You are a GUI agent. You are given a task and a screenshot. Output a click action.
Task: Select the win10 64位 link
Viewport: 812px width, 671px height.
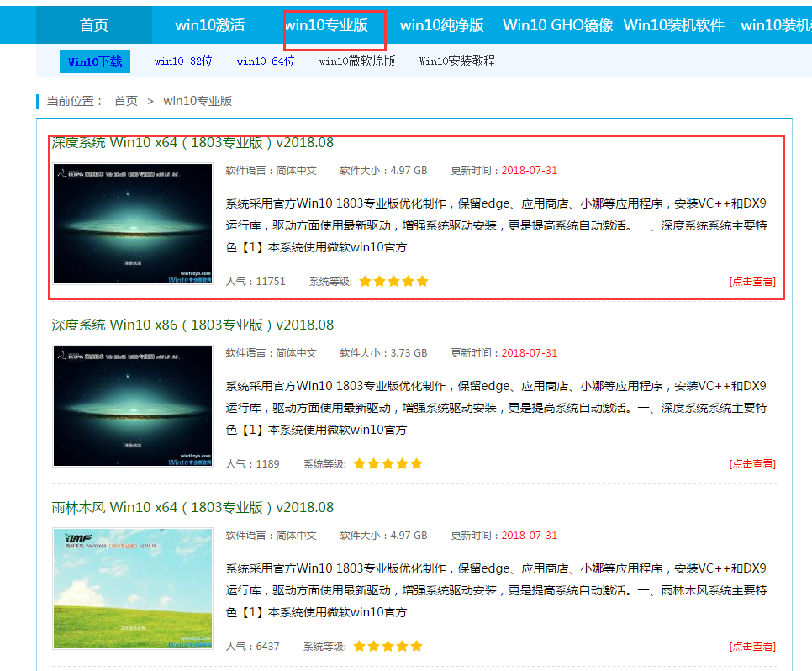pos(266,61)
